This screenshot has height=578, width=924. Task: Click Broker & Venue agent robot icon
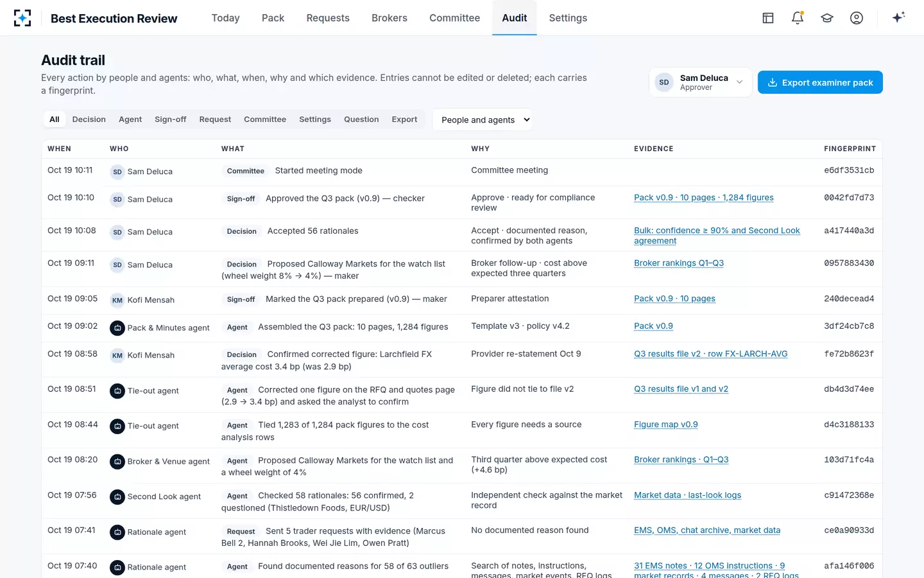click(117, 461)
